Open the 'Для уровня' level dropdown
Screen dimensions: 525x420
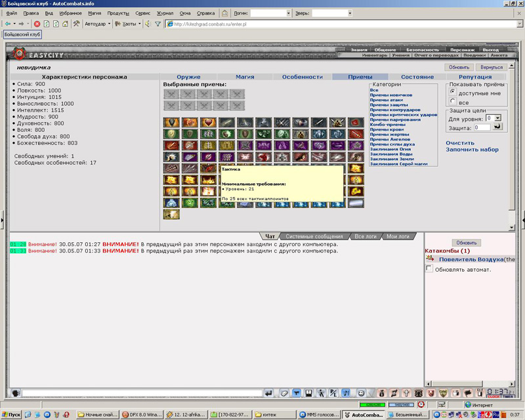point(494,118)
